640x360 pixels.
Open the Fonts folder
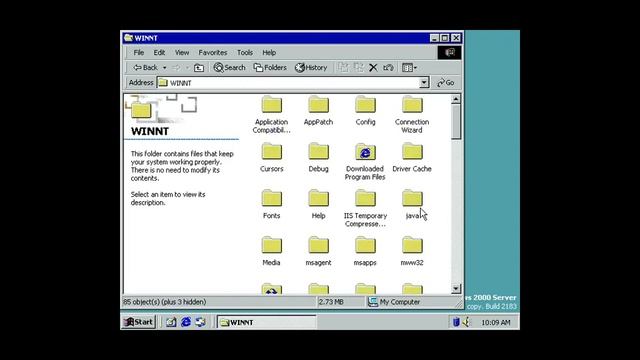[271, 204]
